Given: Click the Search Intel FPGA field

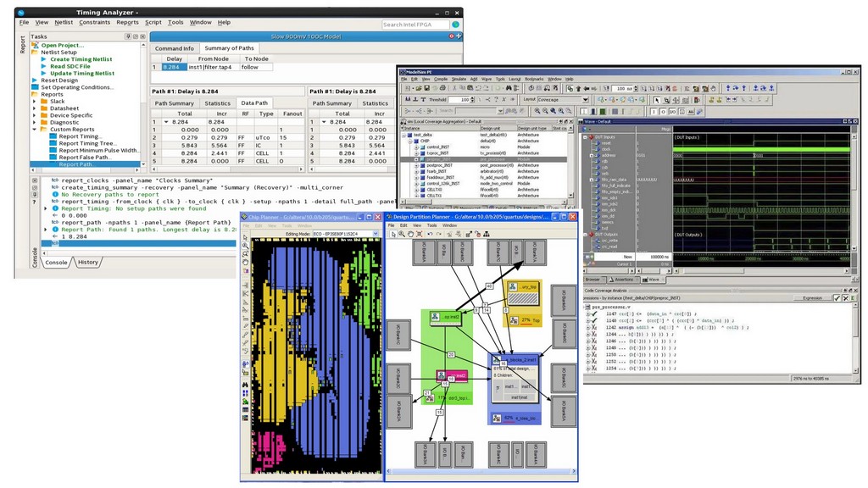Looking at the screenshot, I should pyautogui.click(x=415, y=25).
